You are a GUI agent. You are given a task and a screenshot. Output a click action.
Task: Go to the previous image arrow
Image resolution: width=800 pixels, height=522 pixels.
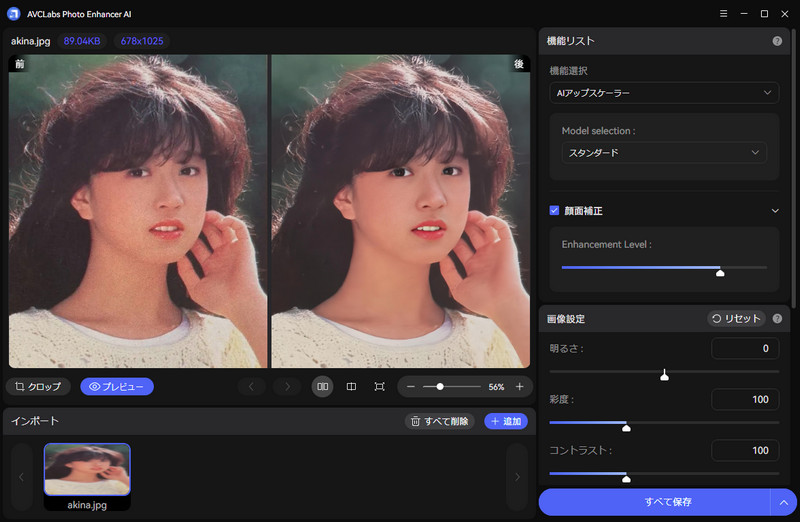pos(251,387)
